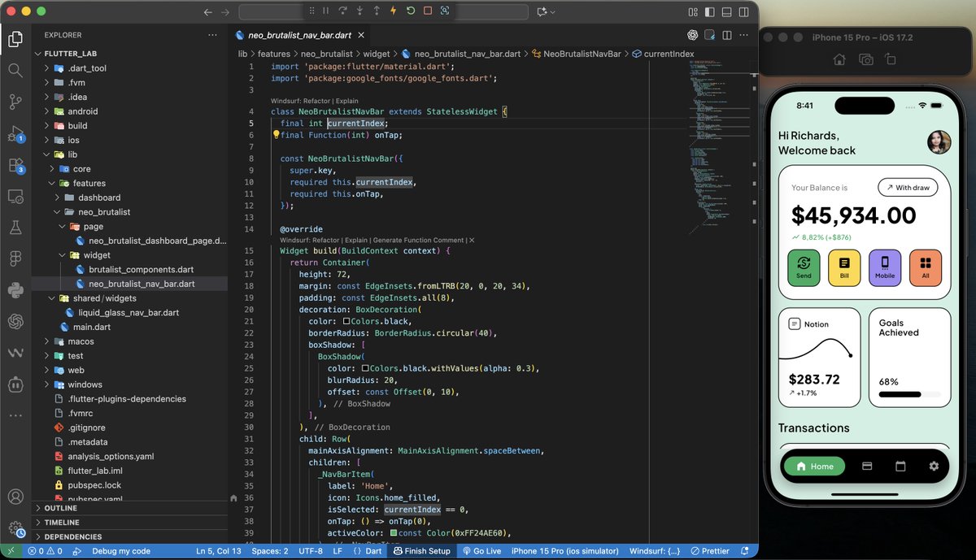Image resolution: width=976 pixels, height=560 pixels.
Task: Open the Manage gear in activity bar
Action: (x=15, y=528)
